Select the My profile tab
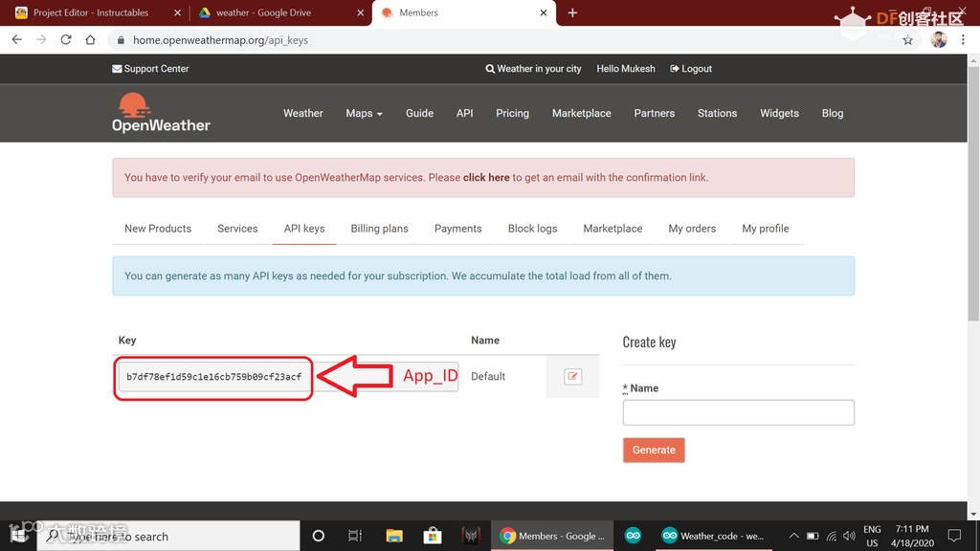This screenshot has height=551, width=980. (x=765, y=229)
